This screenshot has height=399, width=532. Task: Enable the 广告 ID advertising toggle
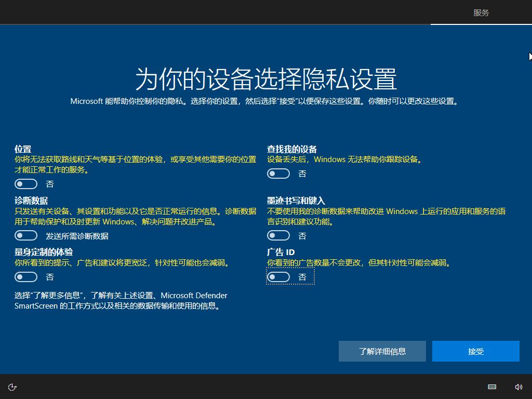point(278,277)
